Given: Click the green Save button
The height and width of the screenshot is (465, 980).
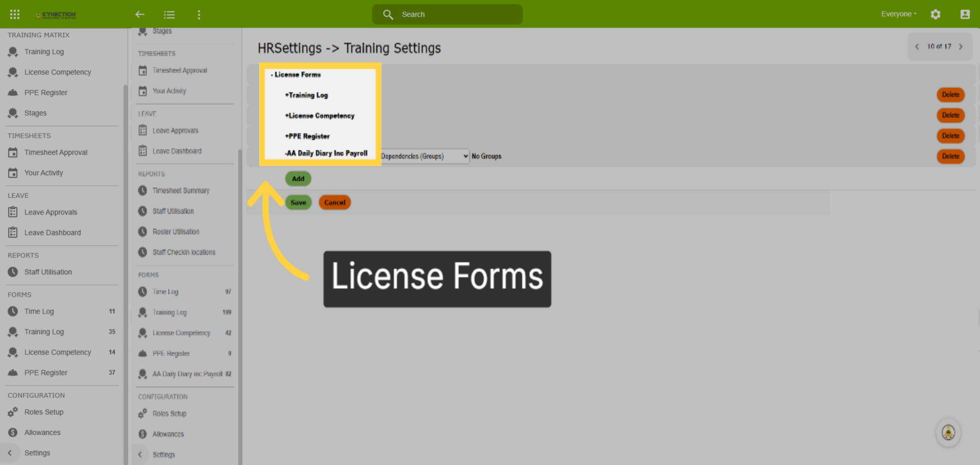Looking at the screenshot, I should click(x=298, y=202).
